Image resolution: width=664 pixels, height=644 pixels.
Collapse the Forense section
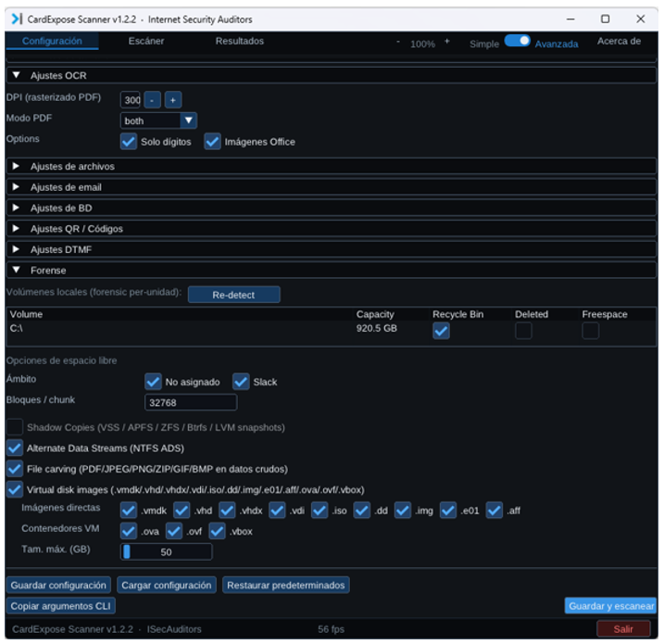tap(332, 271)
